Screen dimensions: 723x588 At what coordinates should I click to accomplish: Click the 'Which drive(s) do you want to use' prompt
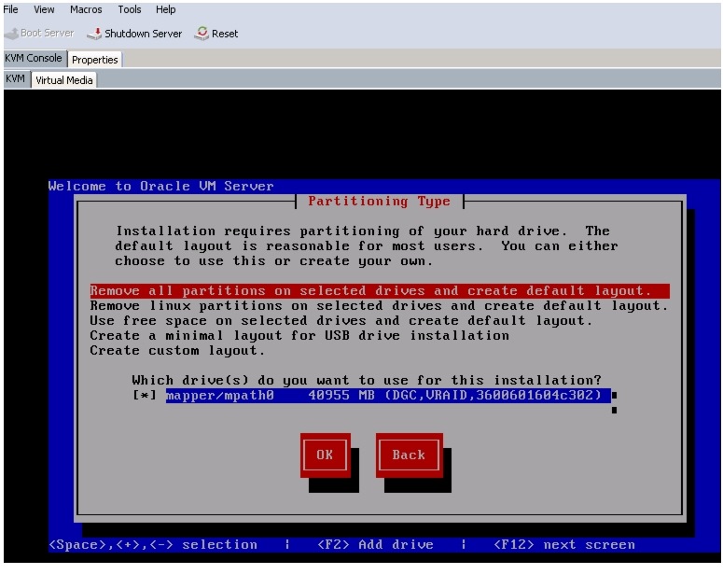point(367,381)
